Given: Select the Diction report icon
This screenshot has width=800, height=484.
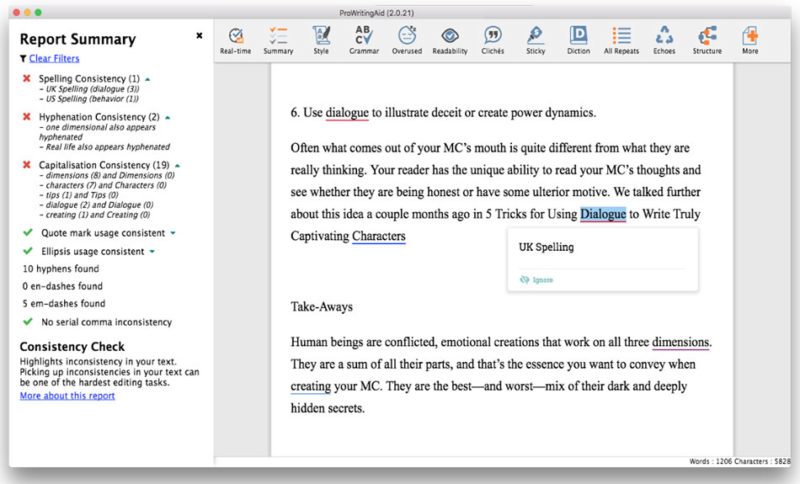Looking at the screenshot, I should [x=578, y=39].
